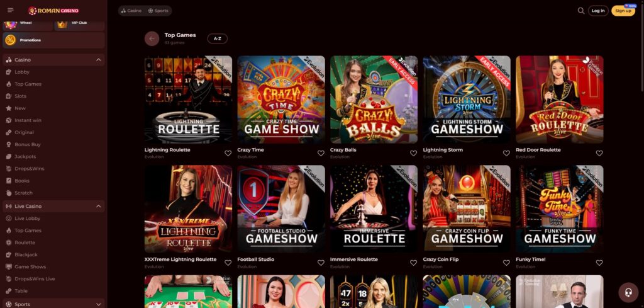
Task: Click the Log in button
Action: point(598,11)
